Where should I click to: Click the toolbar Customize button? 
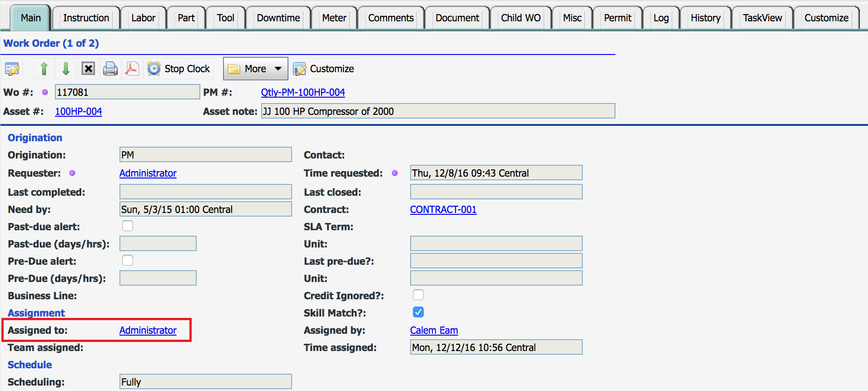tap(323, 69)
